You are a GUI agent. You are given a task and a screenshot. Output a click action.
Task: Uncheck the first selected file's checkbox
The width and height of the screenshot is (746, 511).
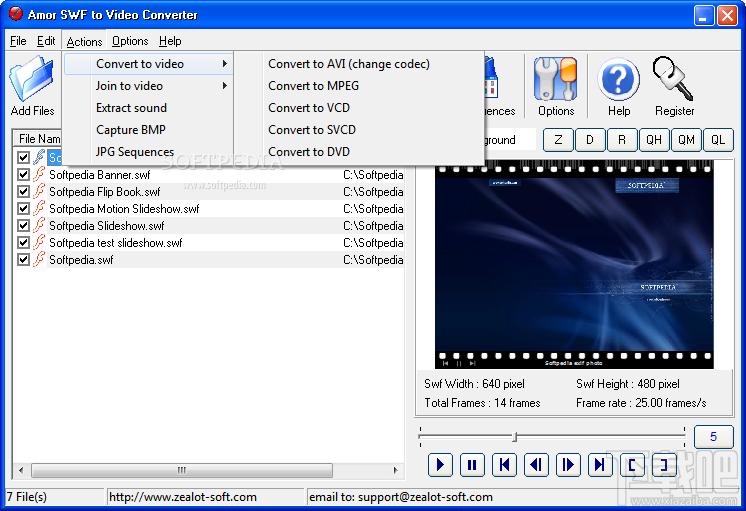coord(23,157)
